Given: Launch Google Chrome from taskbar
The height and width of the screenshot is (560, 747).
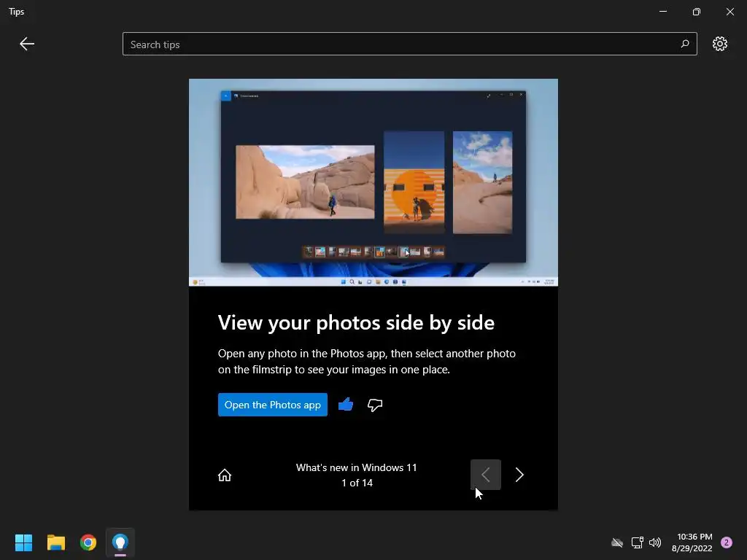Looking at the screenshot, I should [x=88, y=542].
